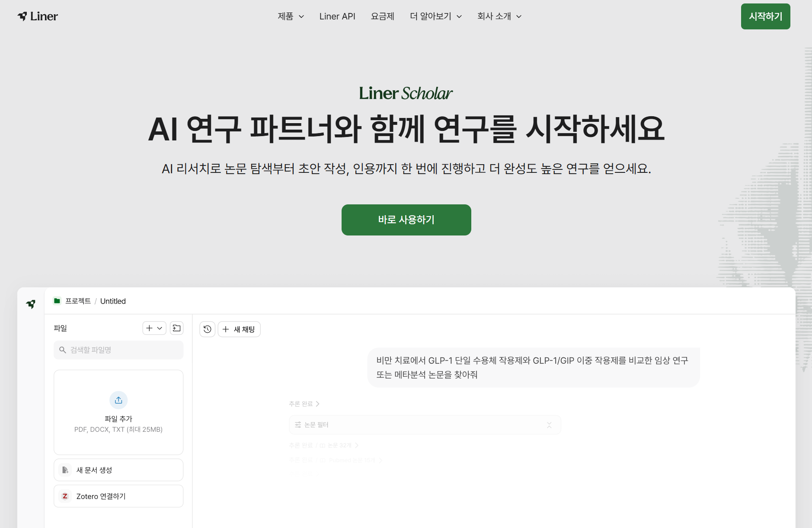Click the 시작하기 button

765,16
